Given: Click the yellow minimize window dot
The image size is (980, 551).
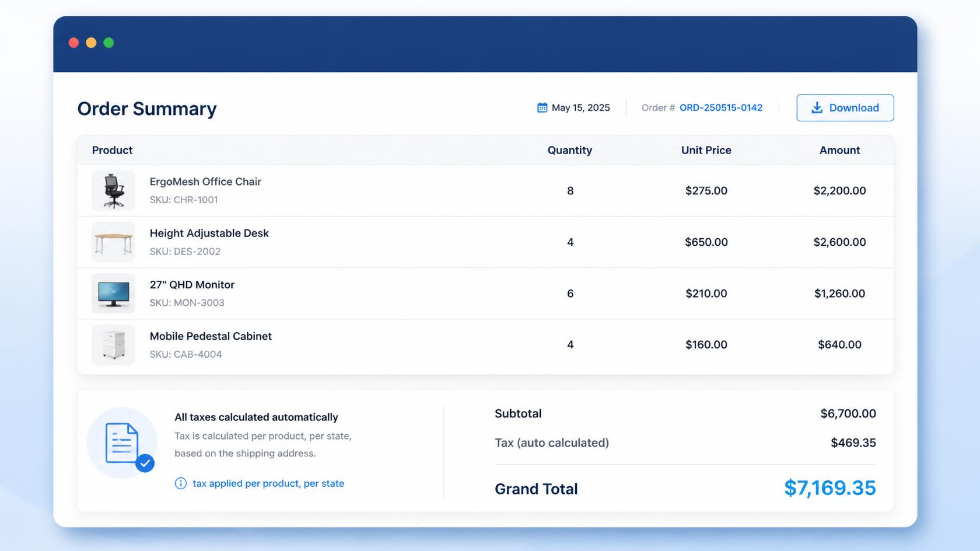Looking at the screenshot, I should 91,43.
